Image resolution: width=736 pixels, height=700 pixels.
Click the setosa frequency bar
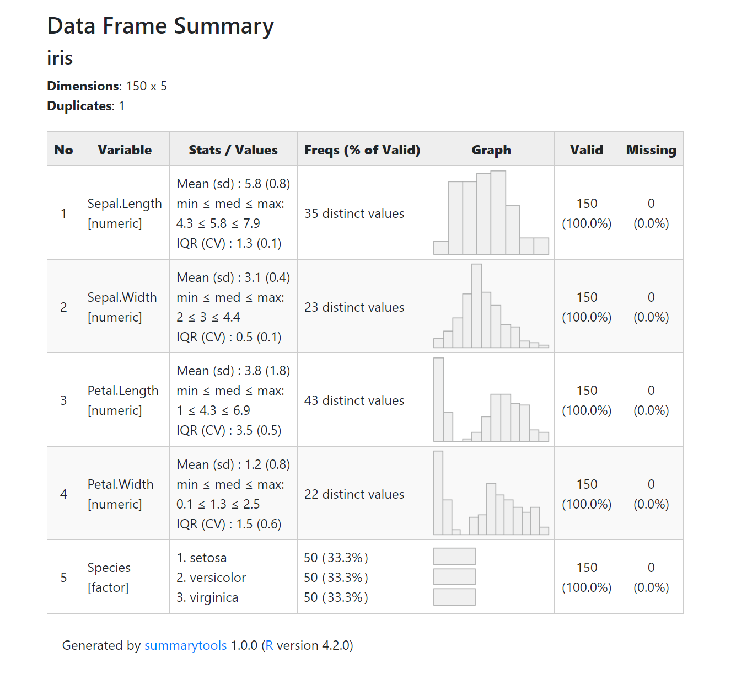pos(454,557)
